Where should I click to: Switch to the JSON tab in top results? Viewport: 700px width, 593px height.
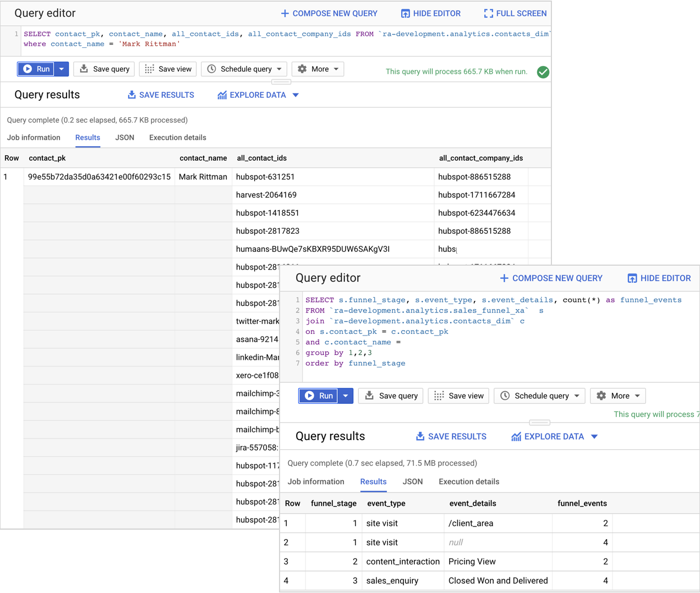click(x=124, y=138)
